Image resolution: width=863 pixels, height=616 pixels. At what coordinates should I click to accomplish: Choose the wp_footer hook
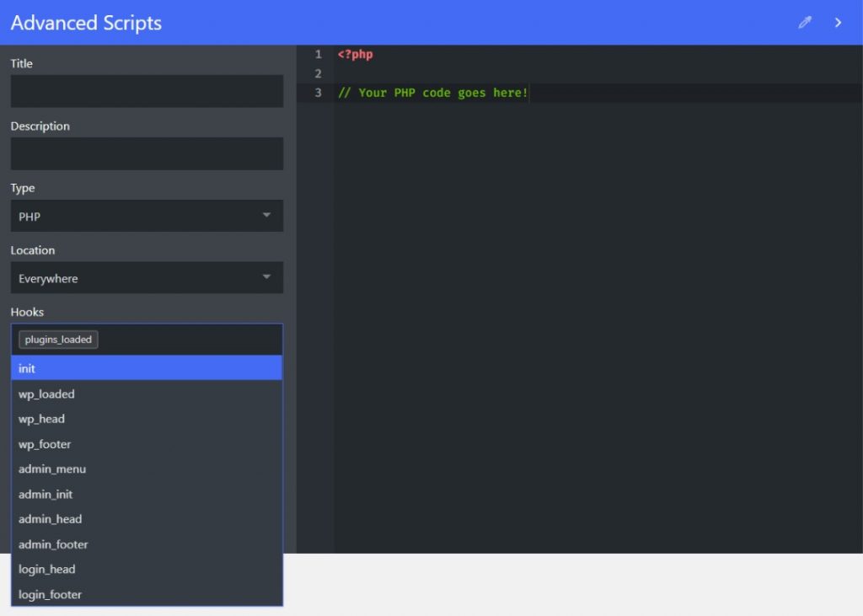pos(147,444)
